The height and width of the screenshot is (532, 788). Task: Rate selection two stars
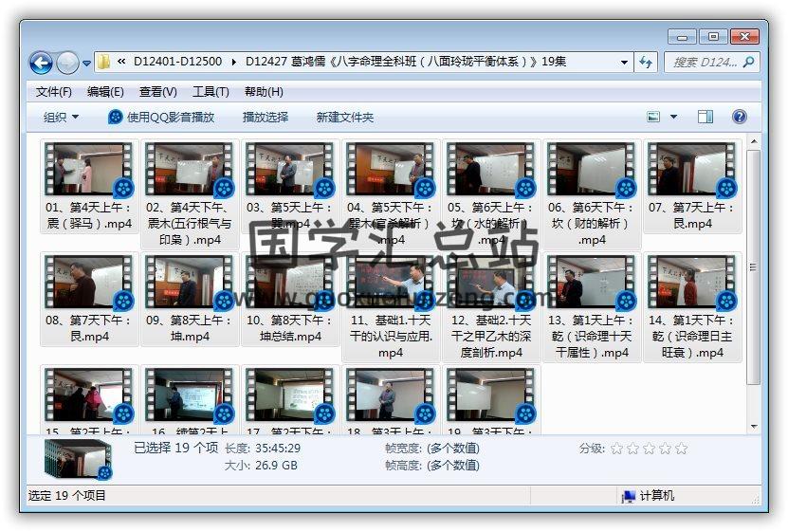632,449
